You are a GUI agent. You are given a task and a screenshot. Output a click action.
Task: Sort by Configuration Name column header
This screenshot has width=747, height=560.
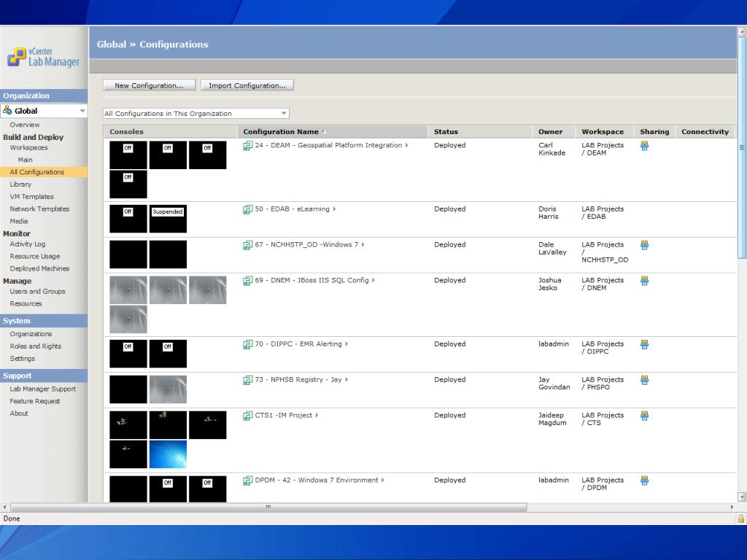click(281, 132)
